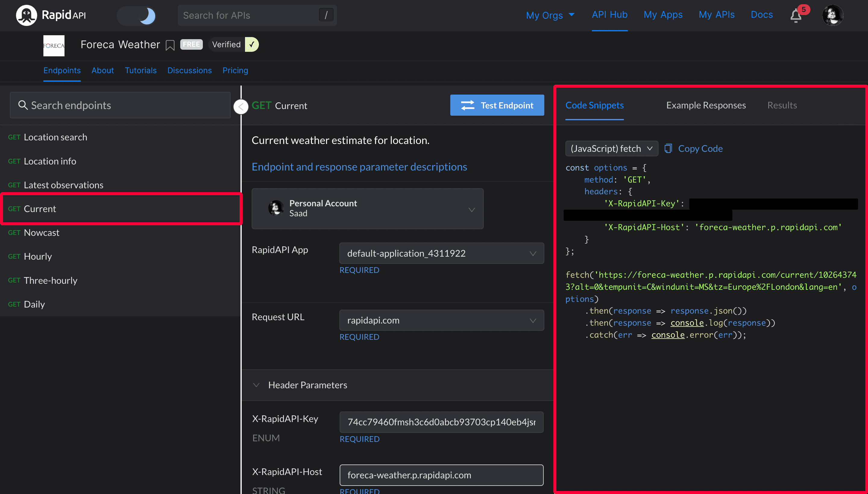Open My APIs

click(716, 14)
